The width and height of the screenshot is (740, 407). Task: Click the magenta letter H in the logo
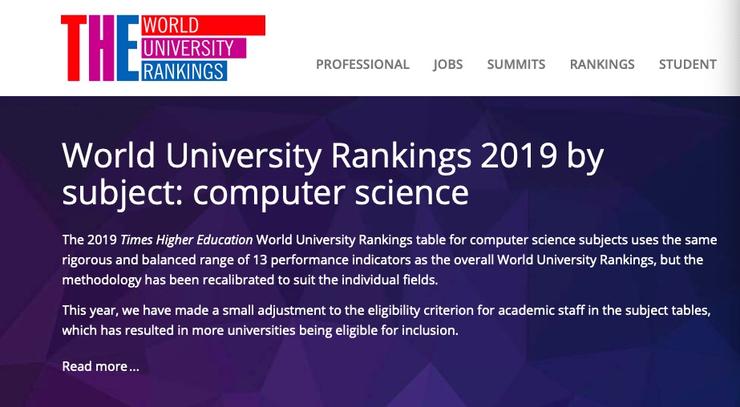coord(101,48)
